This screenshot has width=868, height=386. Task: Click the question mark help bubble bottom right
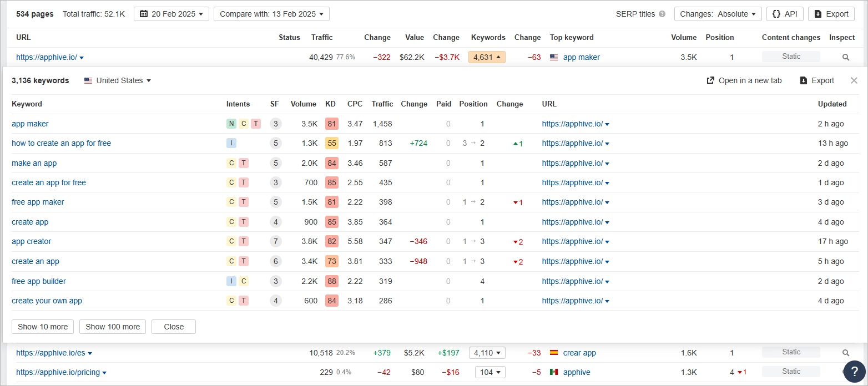pos(854,372)
